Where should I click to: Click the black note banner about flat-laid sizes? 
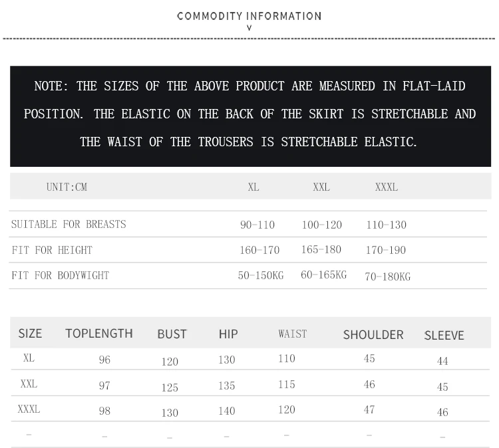(x=250, y=116)
